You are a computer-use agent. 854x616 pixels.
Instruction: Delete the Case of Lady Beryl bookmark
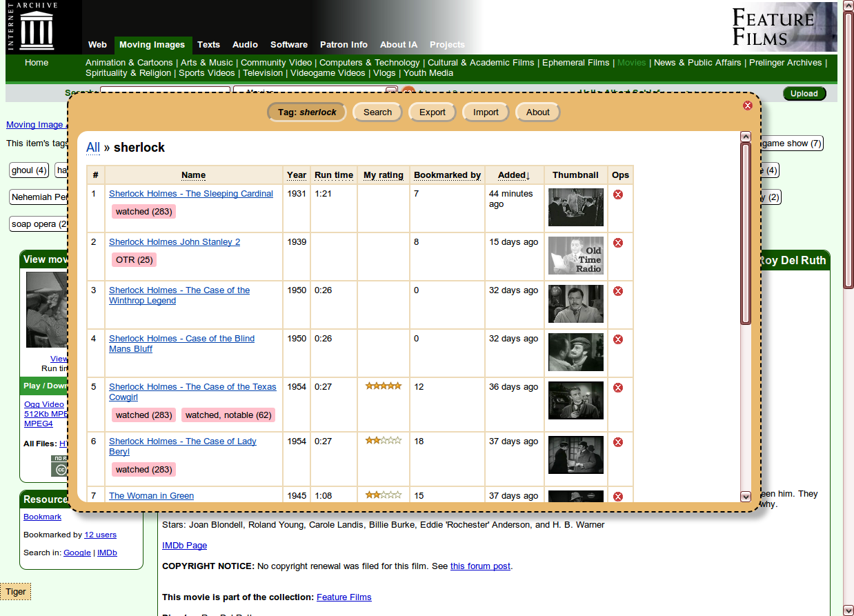coord(618,442)
